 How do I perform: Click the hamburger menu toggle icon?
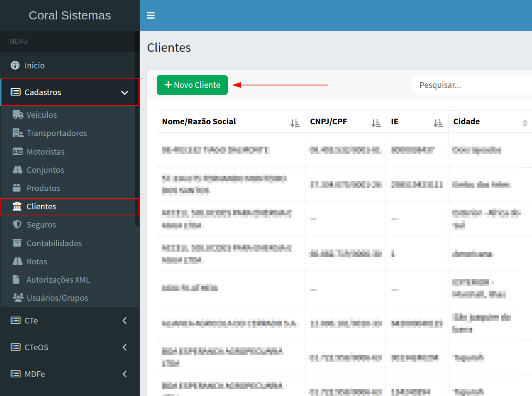click(151, 15)
